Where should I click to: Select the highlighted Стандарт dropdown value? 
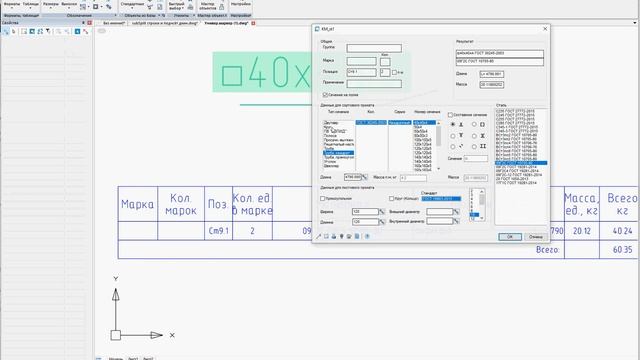441,198
